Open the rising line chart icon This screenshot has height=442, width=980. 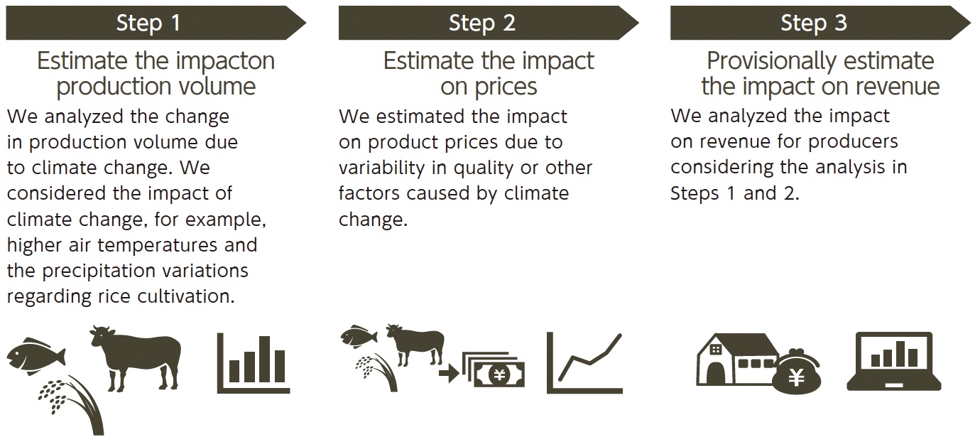(x=584, y=362)
